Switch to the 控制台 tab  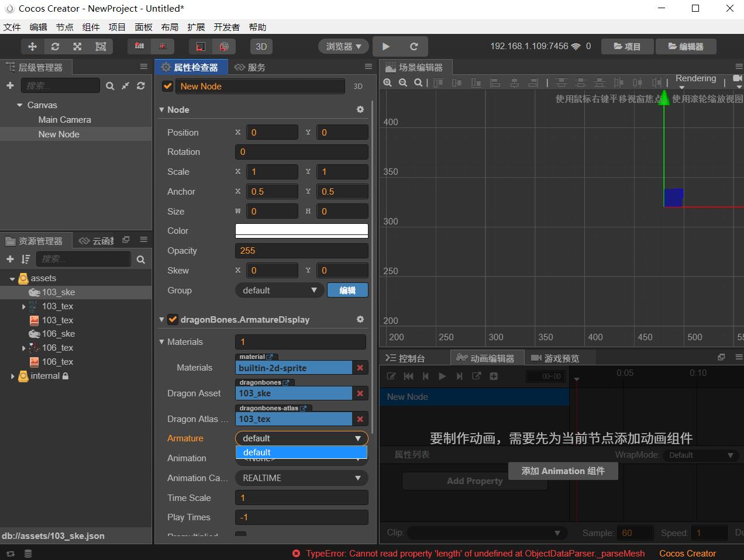[405, 358]
